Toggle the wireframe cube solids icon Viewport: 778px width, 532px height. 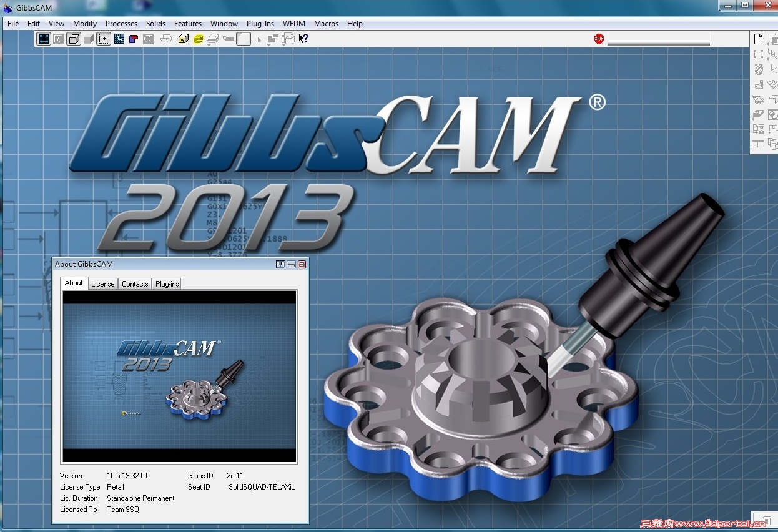pos(74,39)
